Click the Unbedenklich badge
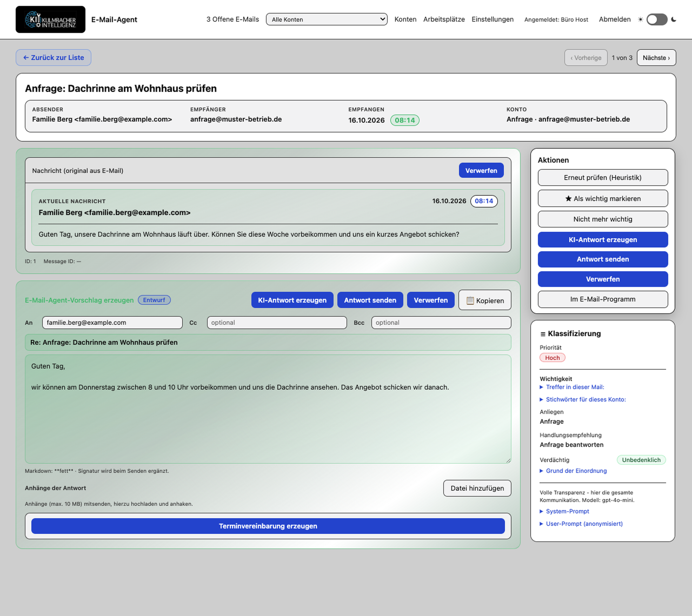 tap(641, 460)
